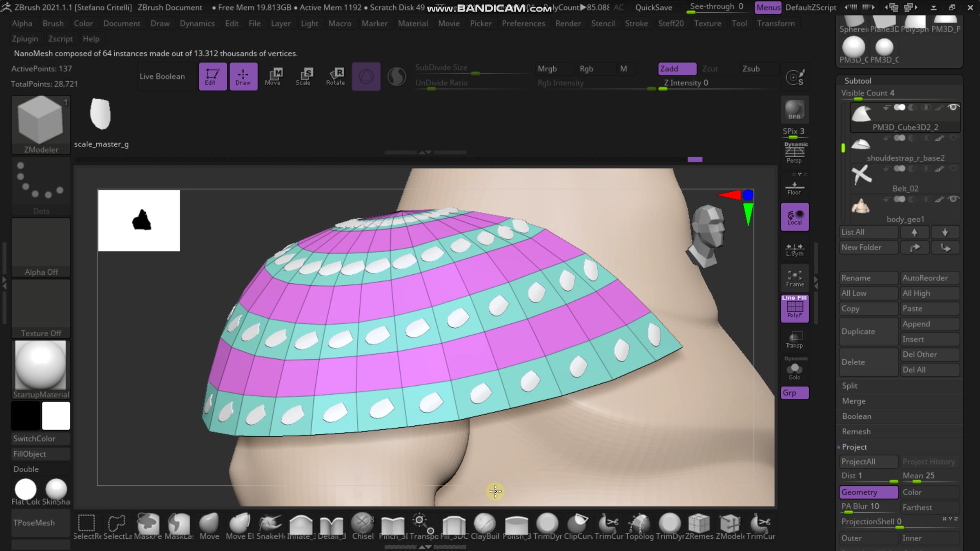
Task: Select the SelectLasso tool
Action: [x=118, y=527]
